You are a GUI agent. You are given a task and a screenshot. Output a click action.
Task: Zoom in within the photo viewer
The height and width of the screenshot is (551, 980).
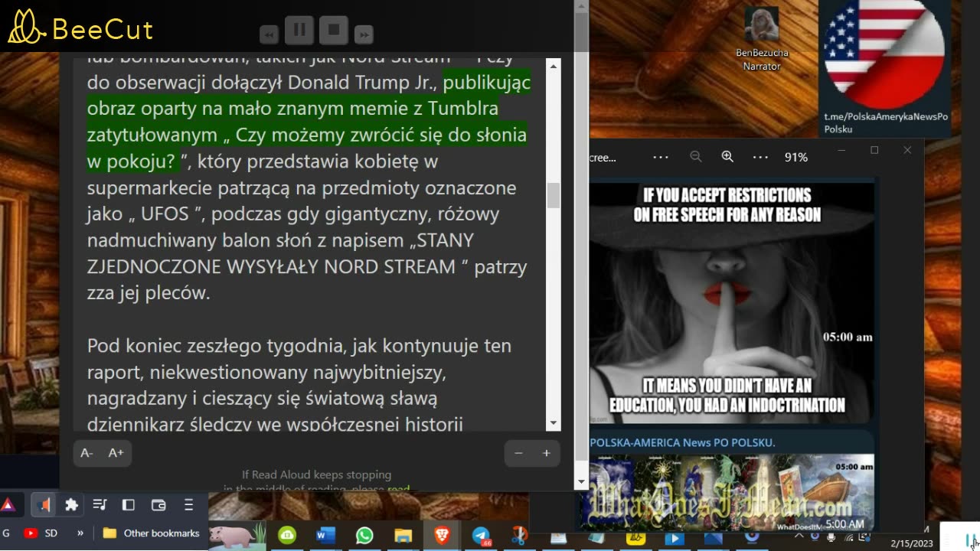(727, 156)
